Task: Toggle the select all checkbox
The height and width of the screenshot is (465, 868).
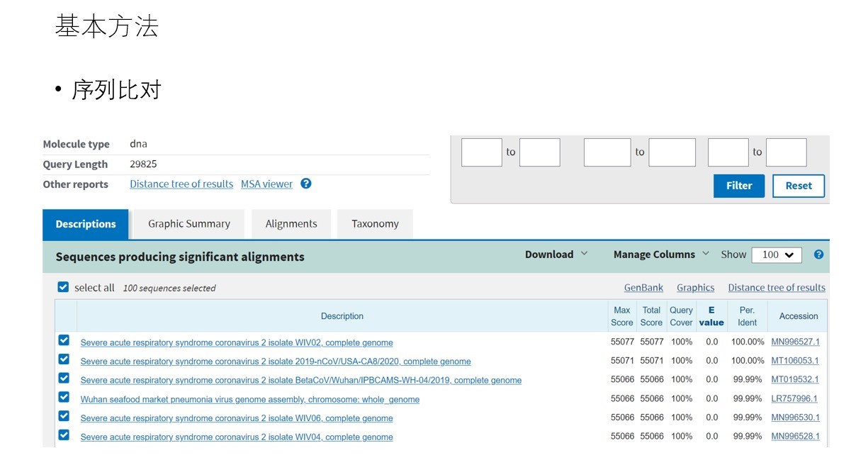Action: point(63,287)
